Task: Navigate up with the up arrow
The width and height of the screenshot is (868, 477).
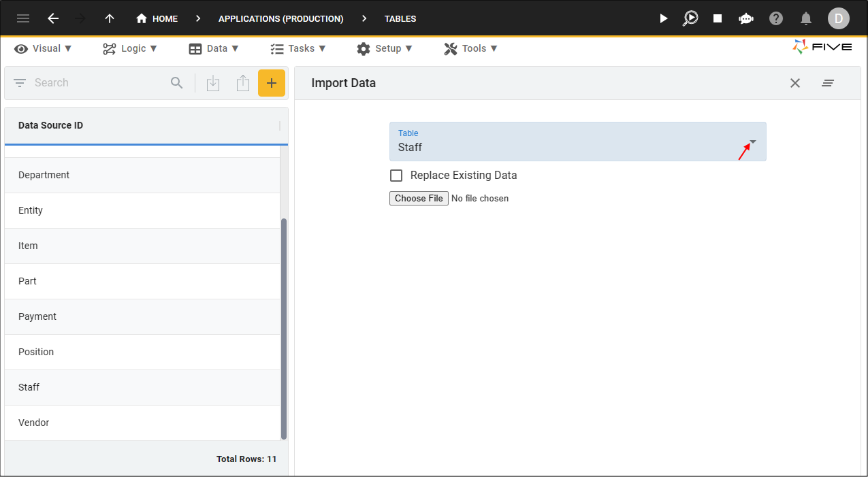Action: tap(110, 18)
